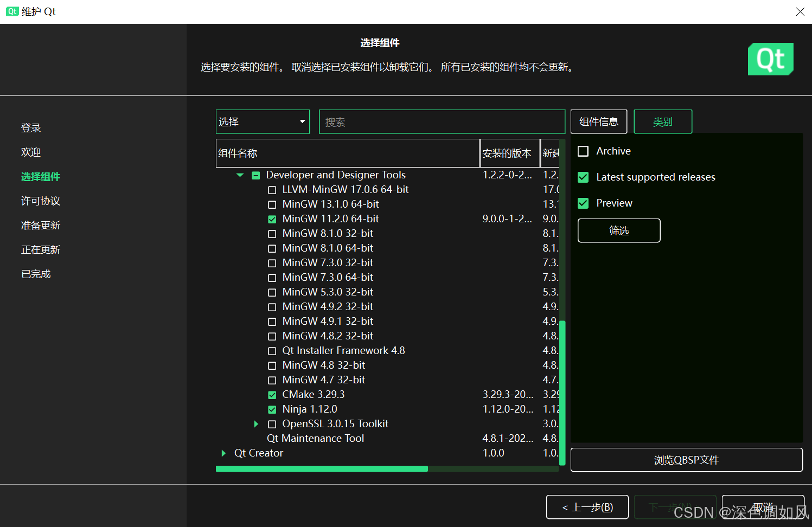Uncheck CMake 3.29.3 component
This screenshot has height=527, width=812.
click(272, 395)
